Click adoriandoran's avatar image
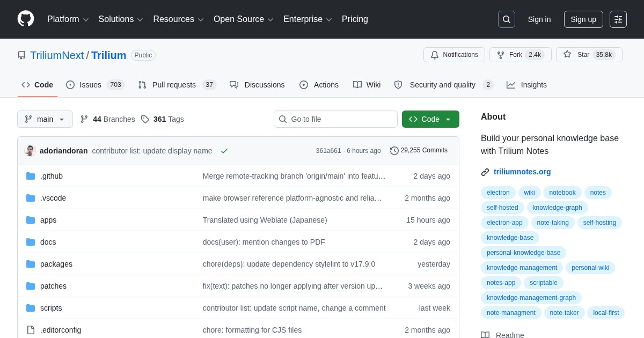This screenshot has height=338, width=644. click(x=30, y=151)
